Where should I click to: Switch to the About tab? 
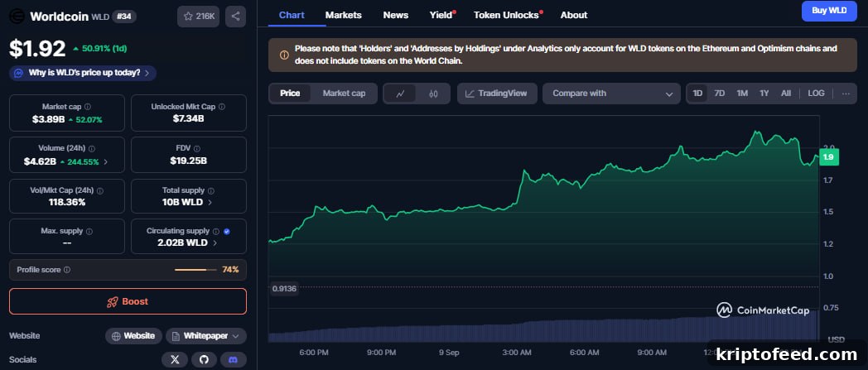[574, 15]
